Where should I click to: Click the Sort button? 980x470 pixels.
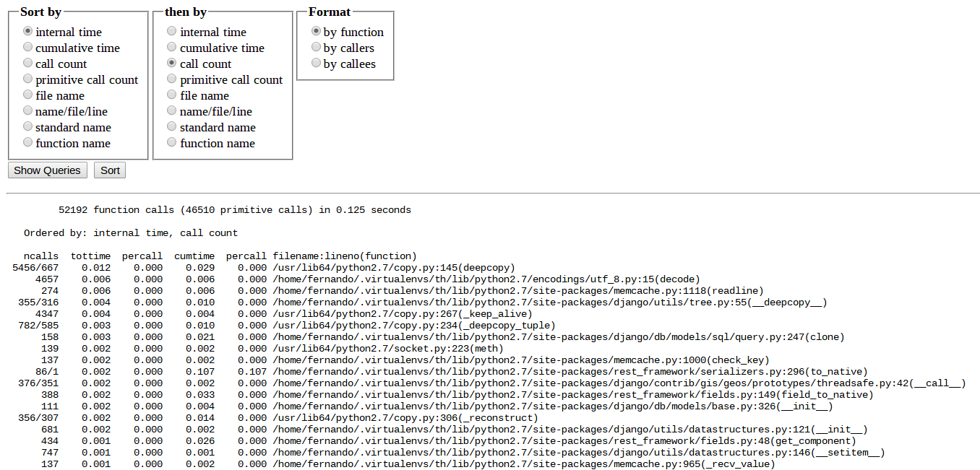110,170
